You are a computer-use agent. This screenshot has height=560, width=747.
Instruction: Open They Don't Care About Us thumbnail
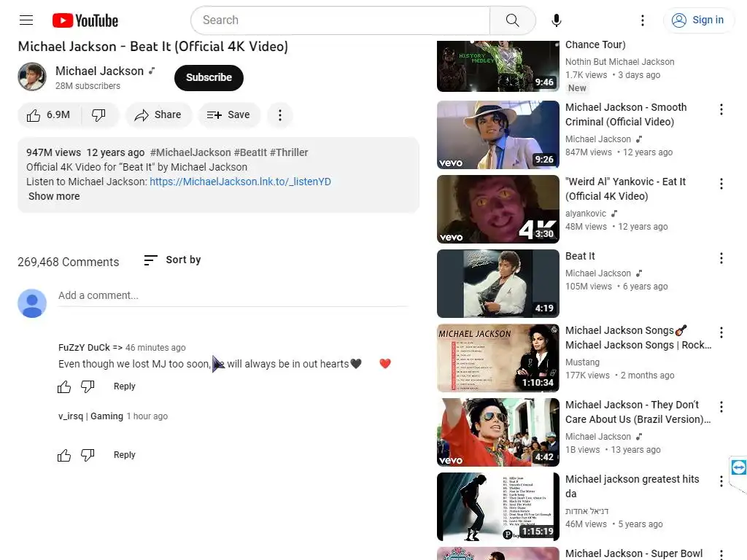[x=498, y=432]
